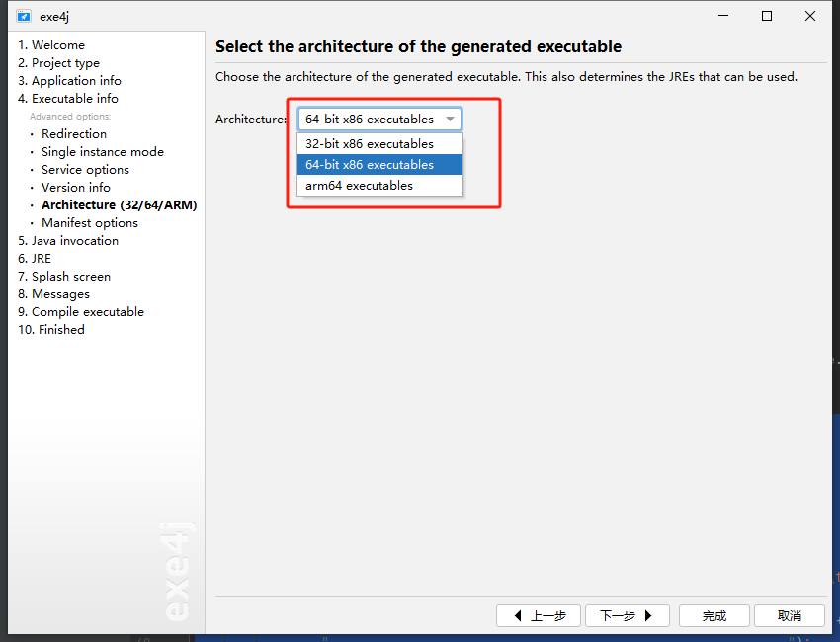The width and height of the screenshot is (840, 642).
Task: Open the Architecture dropdown arrow
Action: [450, 119]
